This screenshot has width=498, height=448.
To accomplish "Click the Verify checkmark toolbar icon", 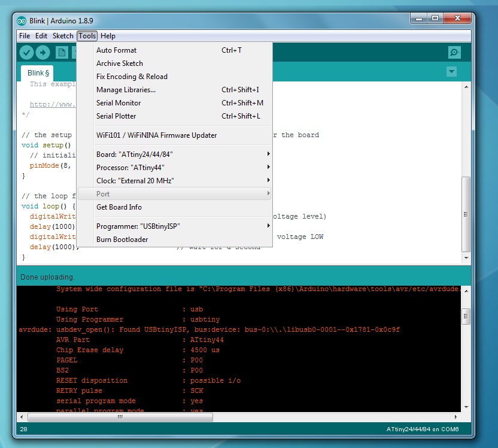I will [26, 53].
